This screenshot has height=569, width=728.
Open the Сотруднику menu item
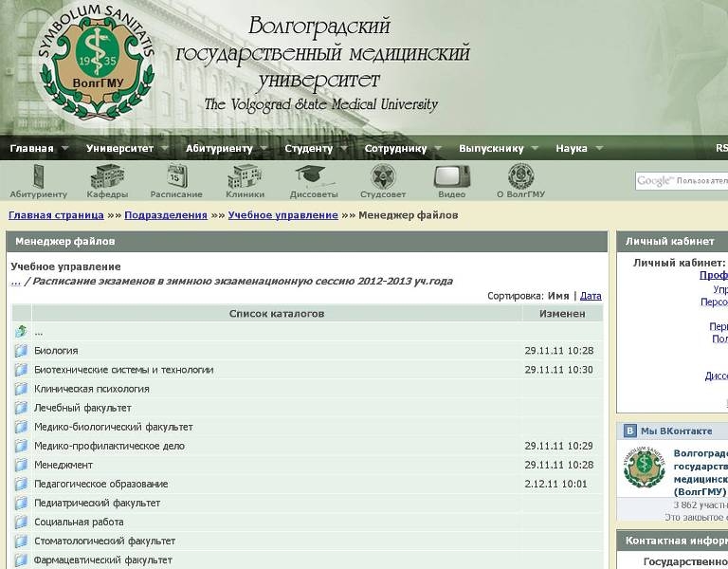pyautogui.click(x=395, y=149)
